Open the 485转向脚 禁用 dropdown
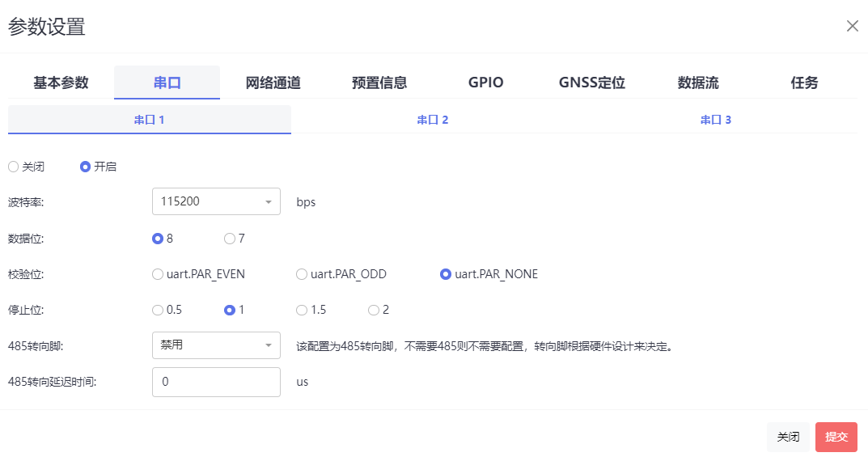The image size is (868, 461). pos(216,345)
